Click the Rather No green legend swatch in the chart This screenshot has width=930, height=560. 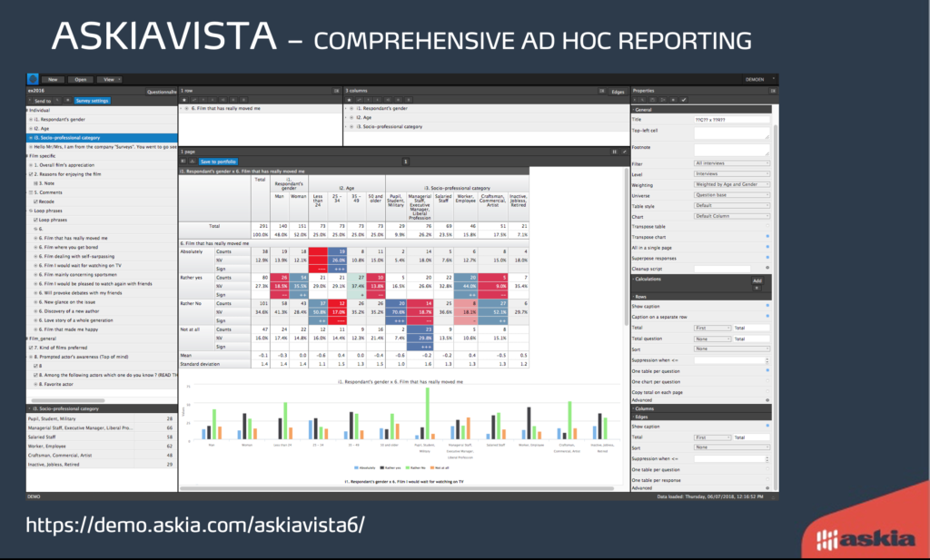click(x=408, y=468)
